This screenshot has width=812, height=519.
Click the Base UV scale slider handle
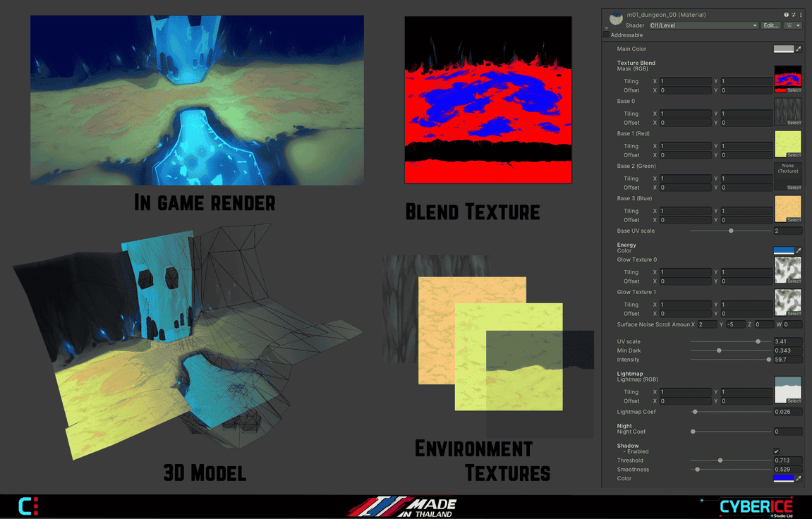(x=731, y=231)
